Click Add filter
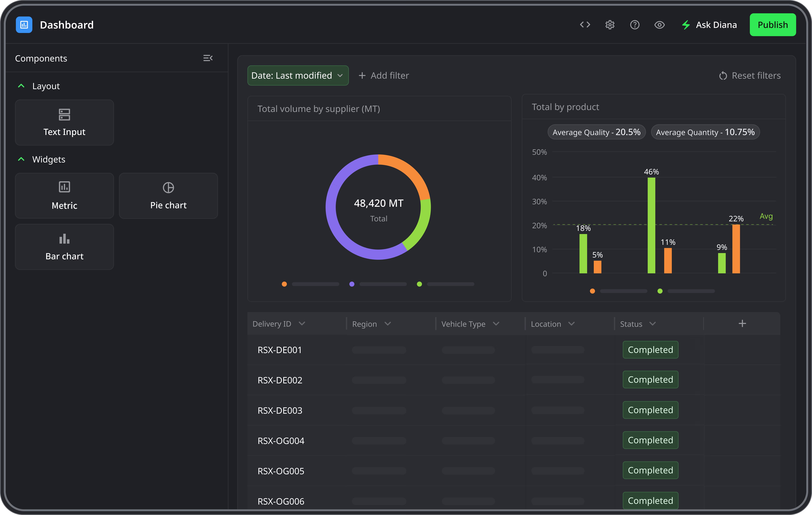The height and width of the screenshot is (515, 812). coord(383,75)
